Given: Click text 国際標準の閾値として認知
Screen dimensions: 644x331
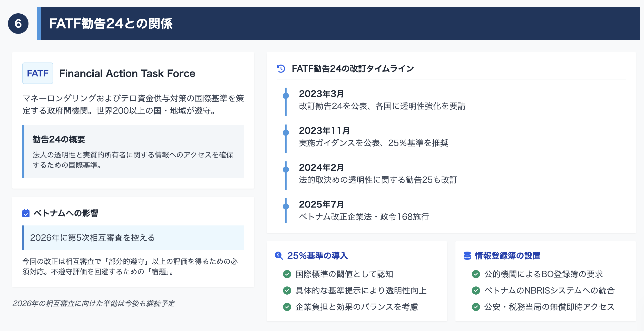Looking at the screenshot, I should tap(344, 274).
